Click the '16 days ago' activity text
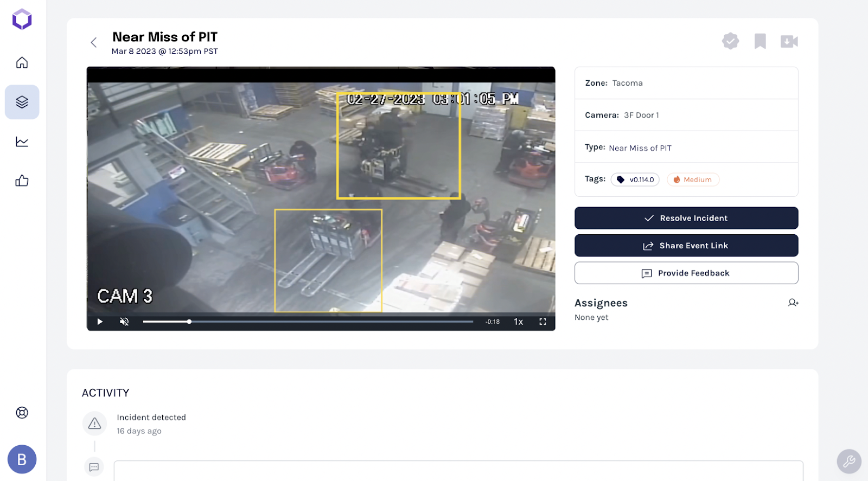The height and width of the screenshot is (481, 868). click(139, 431)
